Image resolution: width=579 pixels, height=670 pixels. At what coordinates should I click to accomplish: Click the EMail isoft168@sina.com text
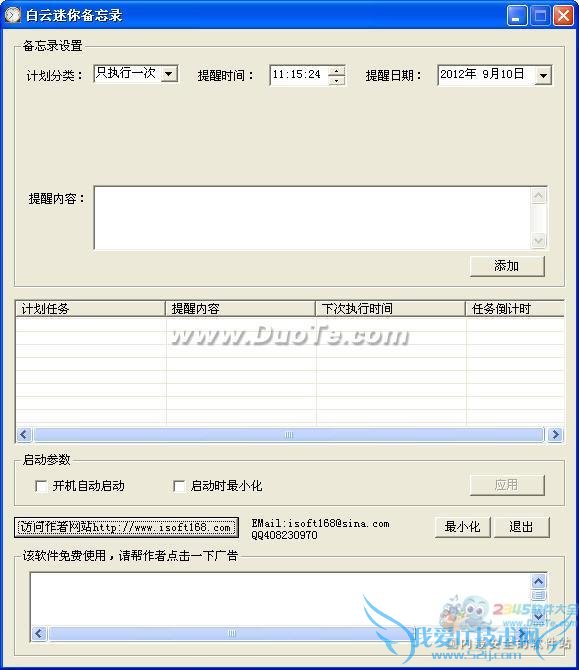click(x=320, y=523)
